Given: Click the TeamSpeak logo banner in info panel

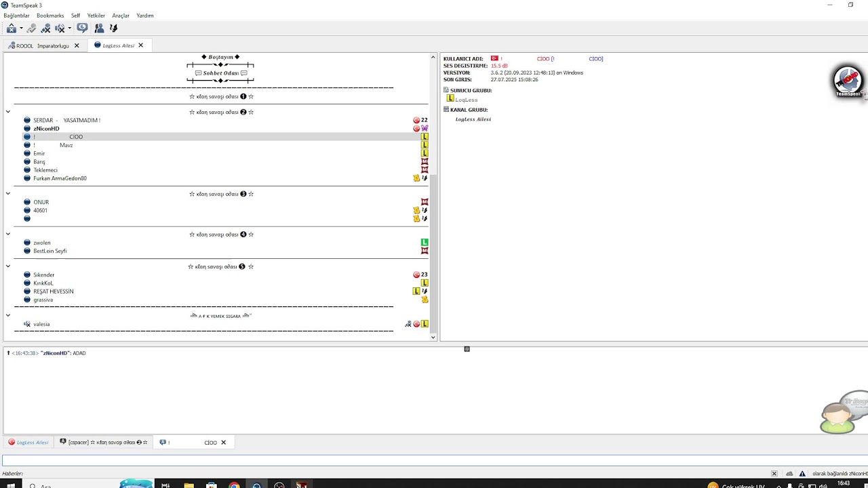Looking at the screenshot, I should [x=848, y=82].
